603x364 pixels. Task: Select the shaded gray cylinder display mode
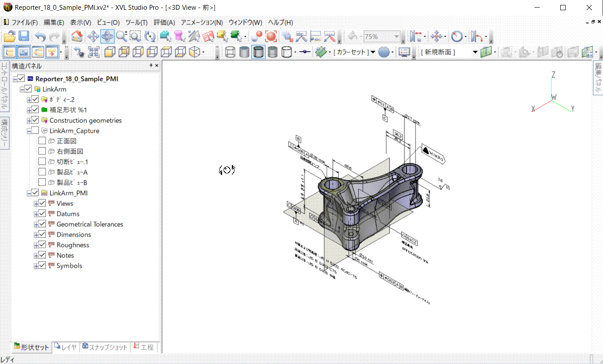pos(244,52)
